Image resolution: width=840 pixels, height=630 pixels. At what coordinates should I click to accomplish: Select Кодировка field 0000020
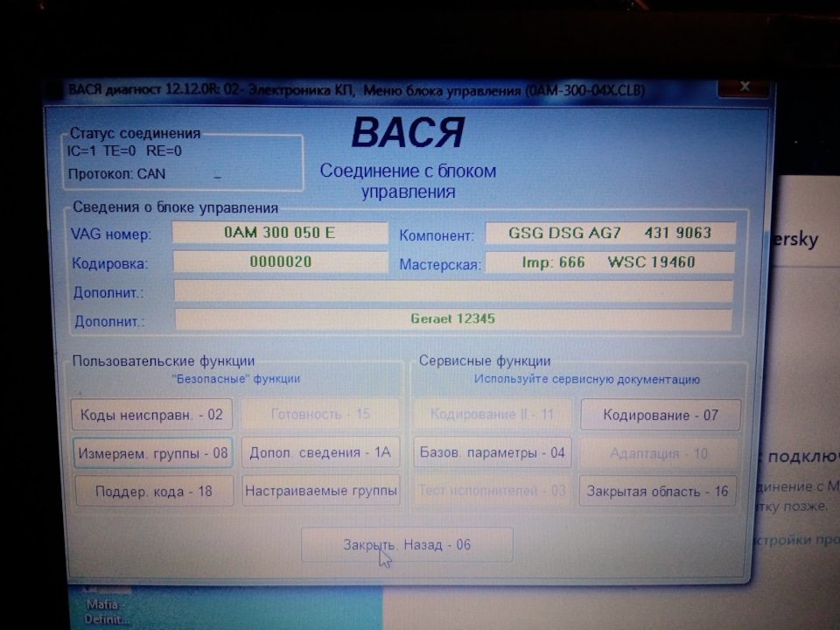pyautogui.click(x=280, y=262)
